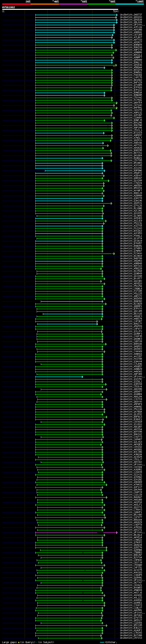Screen dimensions: 146x644
Task: Select label UniRef100_A7LNX7
Action: (x=131, y=37)
